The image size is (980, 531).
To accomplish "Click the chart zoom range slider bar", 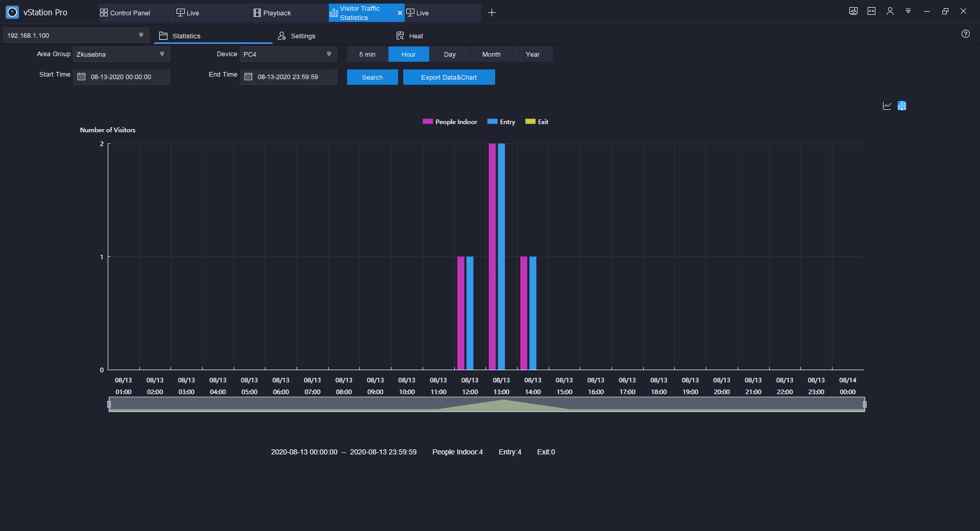I will click(x=487, y=404).
